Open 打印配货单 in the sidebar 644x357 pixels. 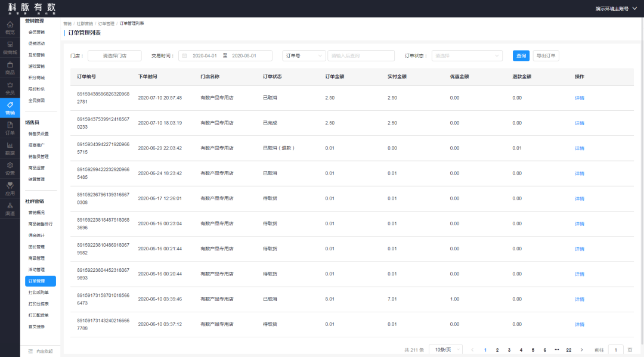(39, 315)
